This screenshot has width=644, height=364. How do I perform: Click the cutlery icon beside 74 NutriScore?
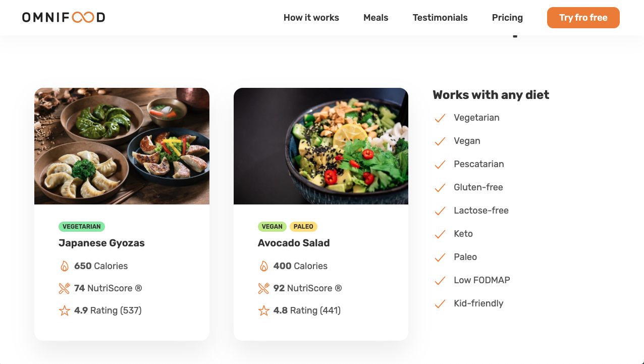click(x=65, y=288)
